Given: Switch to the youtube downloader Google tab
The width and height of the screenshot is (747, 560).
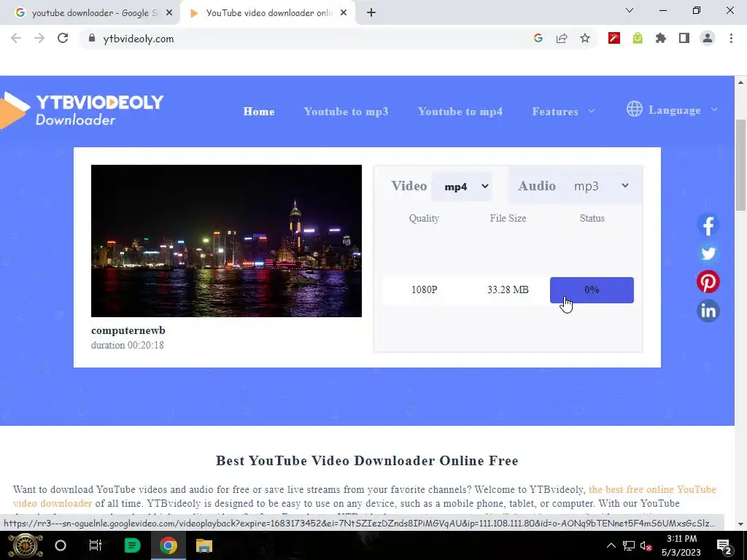Looking at the screenshot, I should click(90, 13).
